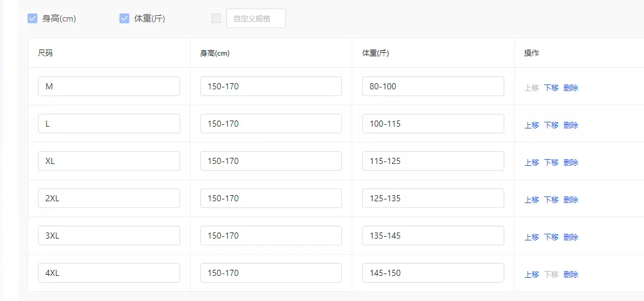This screenshot has height=301, width=644.
Task: Click the 自定义规格 input field
Action: [256, 18]
